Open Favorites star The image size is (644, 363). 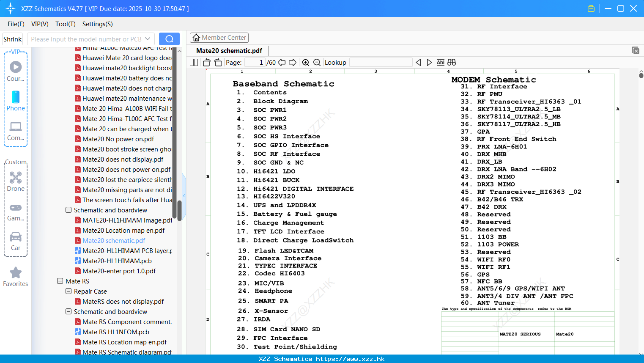[x=16, y=277]
